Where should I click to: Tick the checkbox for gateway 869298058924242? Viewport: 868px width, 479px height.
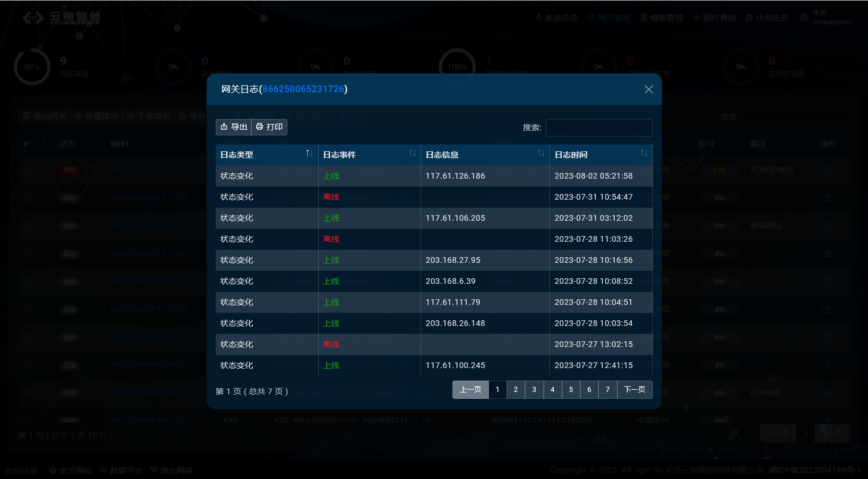[x=27, y=309]
